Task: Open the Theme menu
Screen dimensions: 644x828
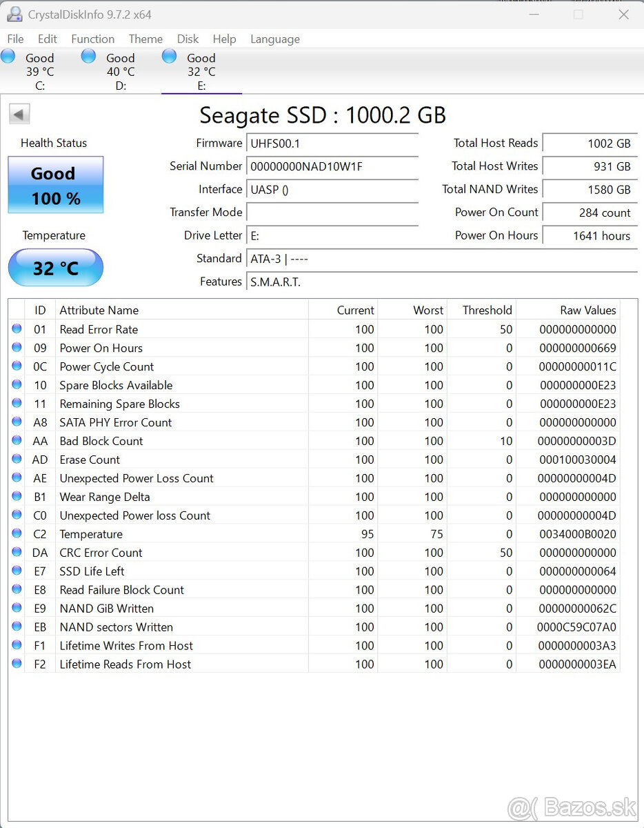Action: tap(145, 39)
